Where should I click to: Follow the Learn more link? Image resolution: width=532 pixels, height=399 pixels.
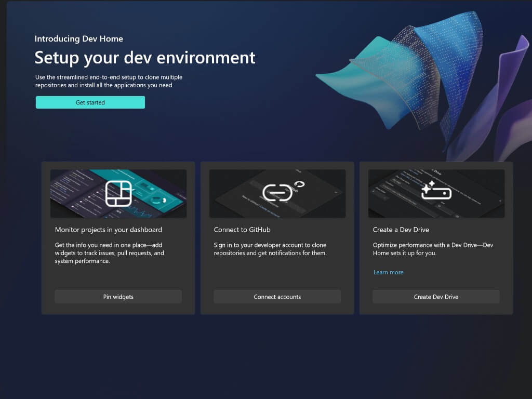[389, 272]
